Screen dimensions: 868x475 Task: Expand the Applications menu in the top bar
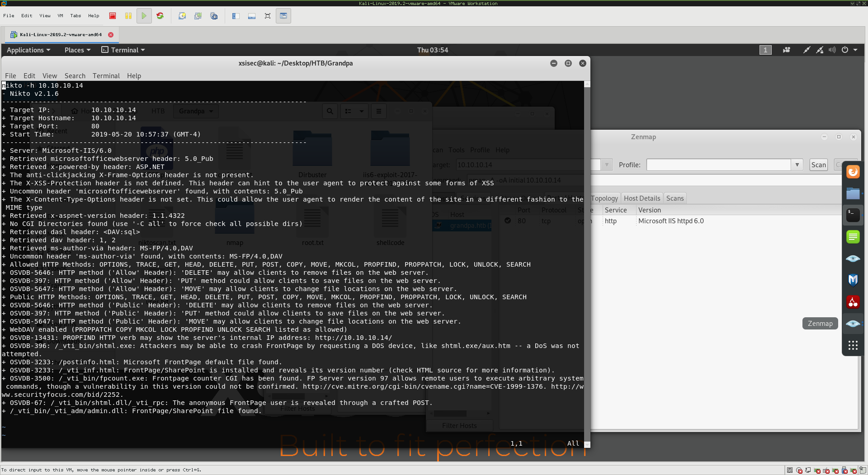[28, 50]
